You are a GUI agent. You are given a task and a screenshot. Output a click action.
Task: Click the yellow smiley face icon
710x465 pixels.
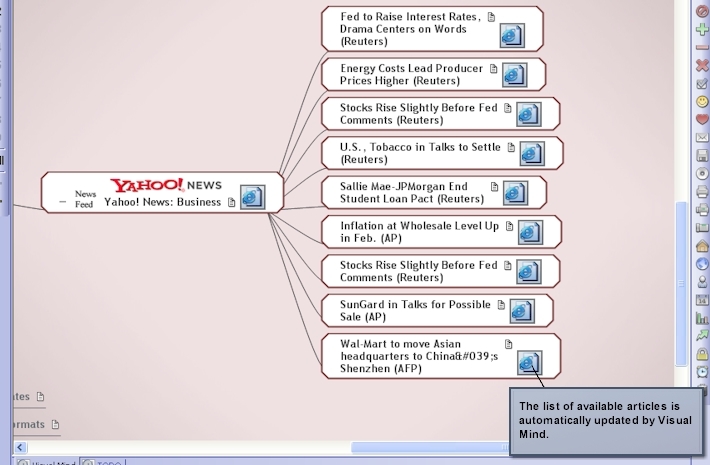[x=702, y=101]
